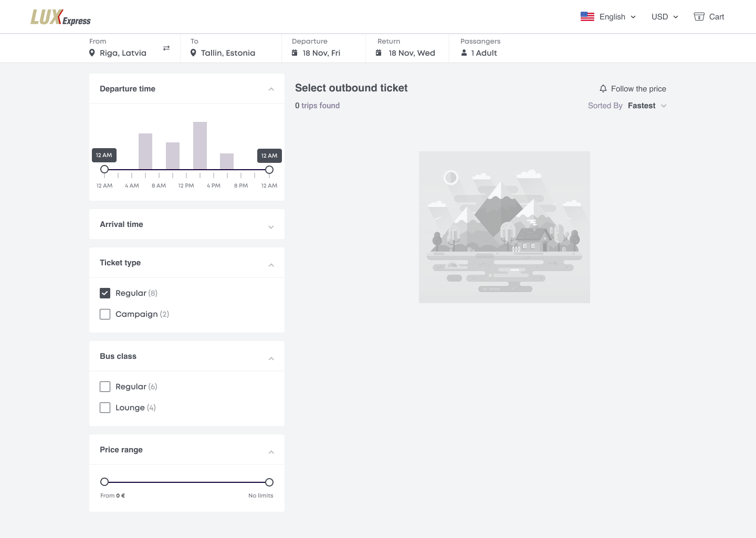Click the "0 trips found" text
Image resolution: width=756 pixels, height=538 pixels.
(x=317, y=106)
